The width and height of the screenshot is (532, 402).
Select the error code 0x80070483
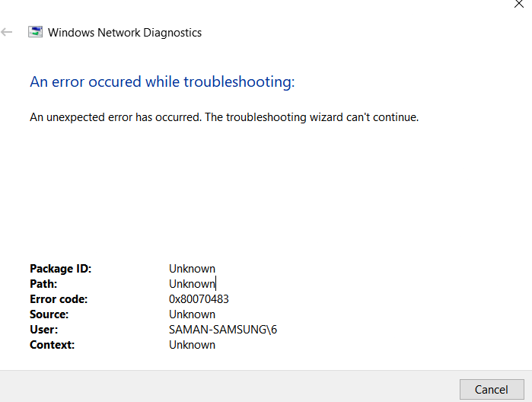point(199,299)
